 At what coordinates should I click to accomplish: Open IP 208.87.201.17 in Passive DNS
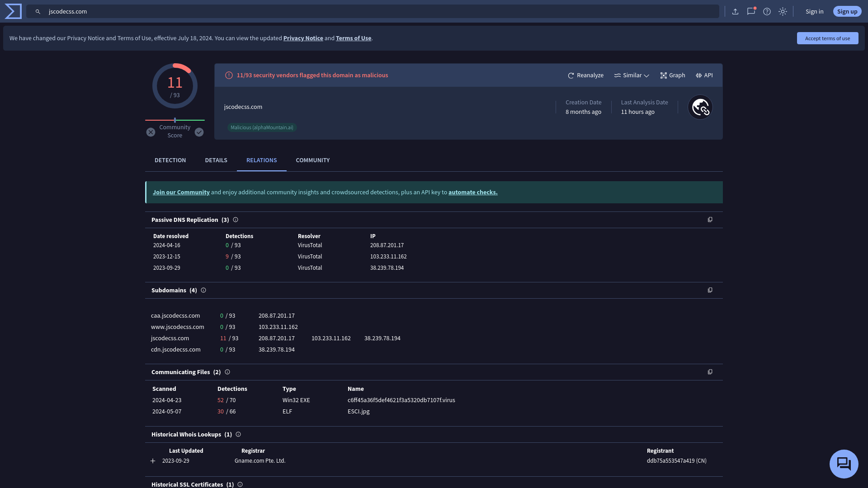(x=387, y=245)
